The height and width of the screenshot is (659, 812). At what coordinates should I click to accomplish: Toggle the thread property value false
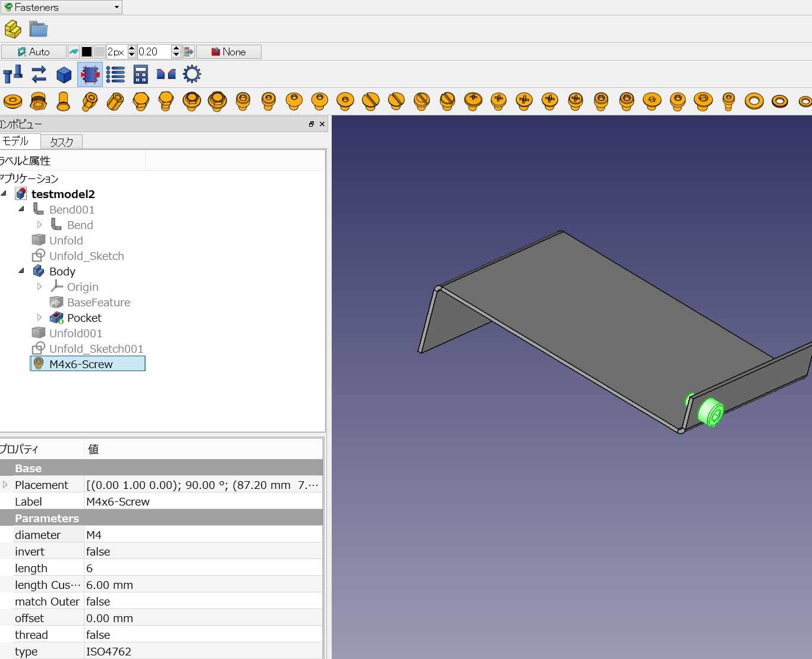(x=203, y=635)
